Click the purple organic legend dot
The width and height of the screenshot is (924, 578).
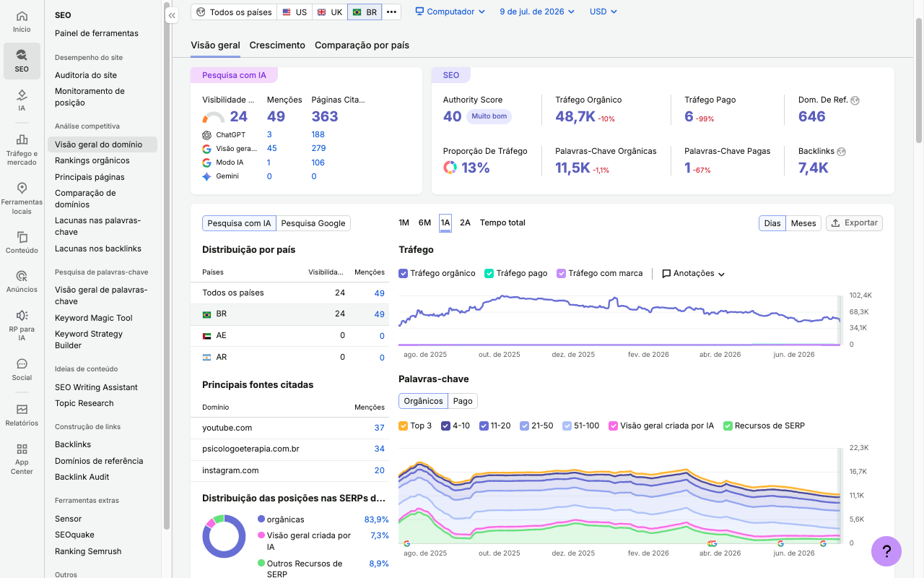pyautogui.click(x=261, y=519)
